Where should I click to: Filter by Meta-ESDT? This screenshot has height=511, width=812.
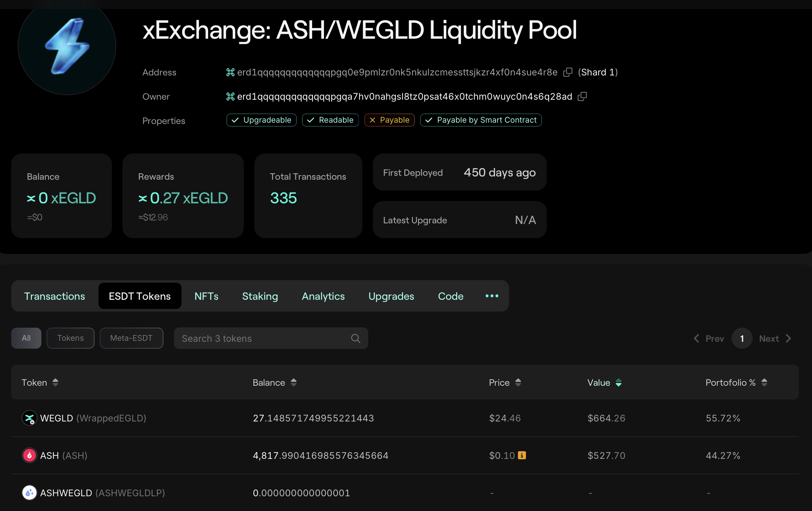click(132, 338)
